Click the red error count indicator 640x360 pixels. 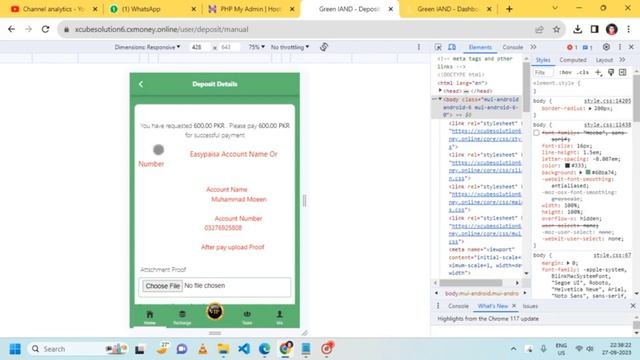572,47
